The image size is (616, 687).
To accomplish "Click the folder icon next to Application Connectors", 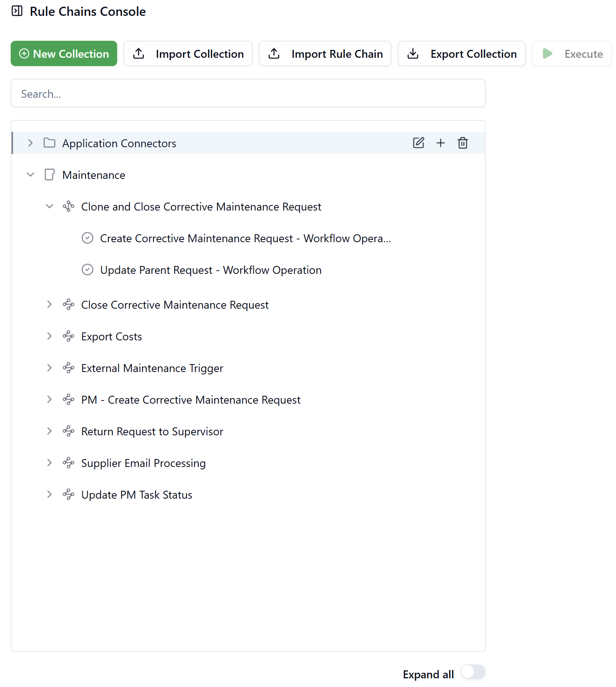I will [x=49, y=143].
